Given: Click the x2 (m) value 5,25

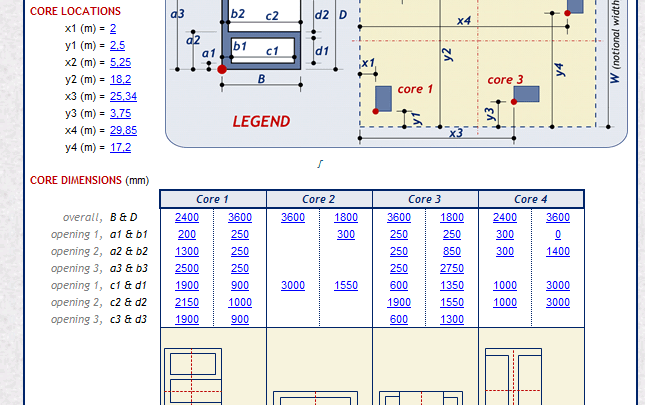Looking at the screenshot, I should tap(120, 62).
